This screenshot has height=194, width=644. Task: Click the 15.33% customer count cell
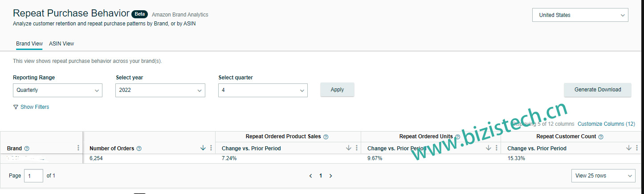click(571, 158)
